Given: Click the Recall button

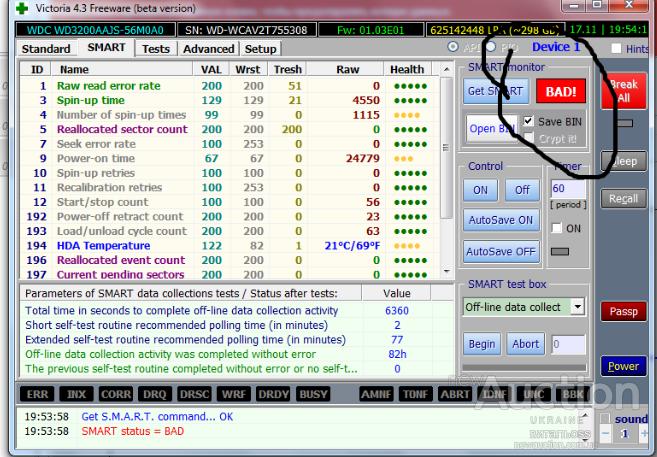Looking at the screenshot, I should (623, 199).
